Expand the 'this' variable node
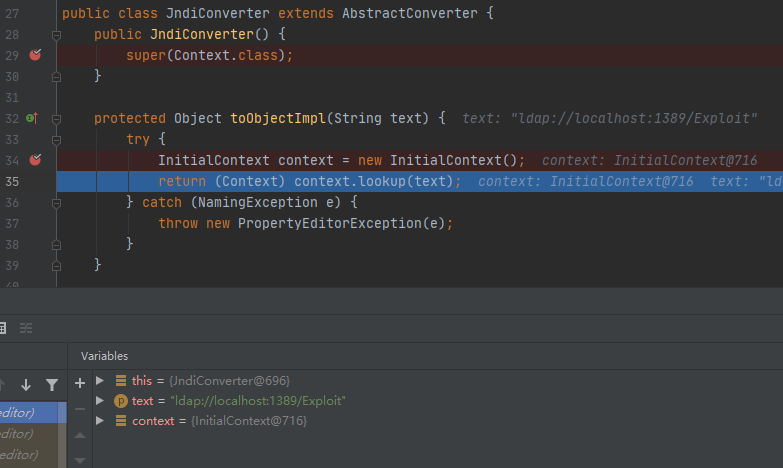Screen dimensions: 783x468 pyautogui.click(x=100, y=381)
